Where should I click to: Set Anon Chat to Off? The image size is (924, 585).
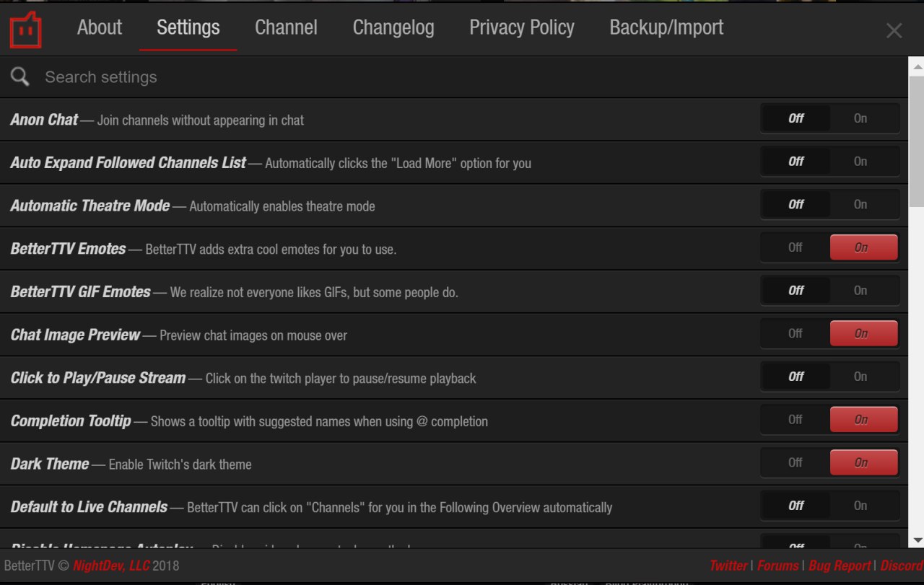[796, 118]
